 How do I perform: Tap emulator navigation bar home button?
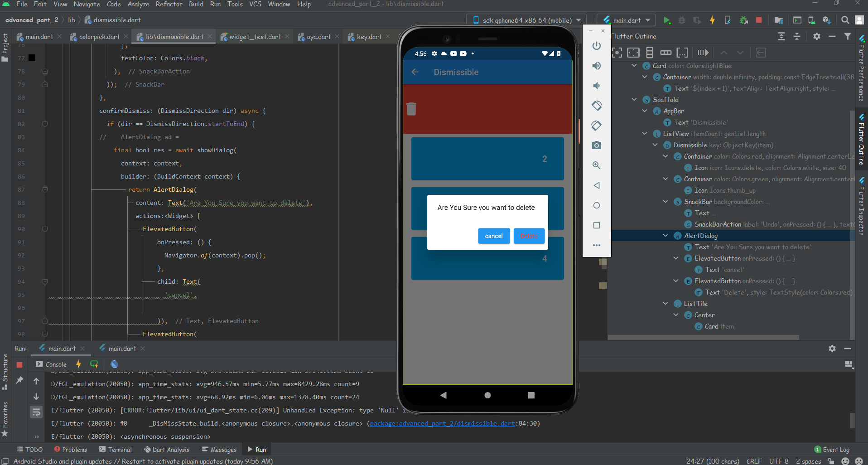[x=487, y=395]
